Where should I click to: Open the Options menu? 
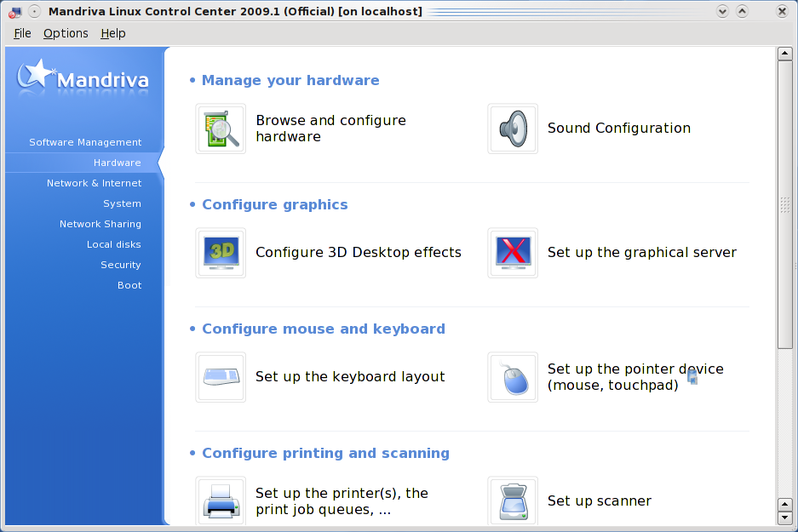66,33
